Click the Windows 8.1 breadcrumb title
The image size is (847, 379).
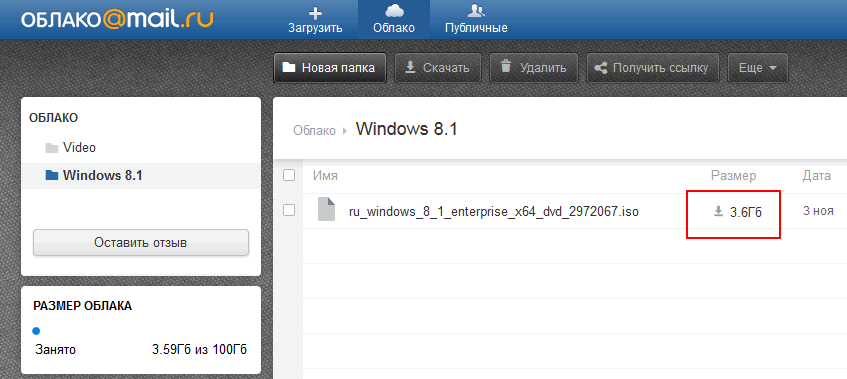[406, 130]
